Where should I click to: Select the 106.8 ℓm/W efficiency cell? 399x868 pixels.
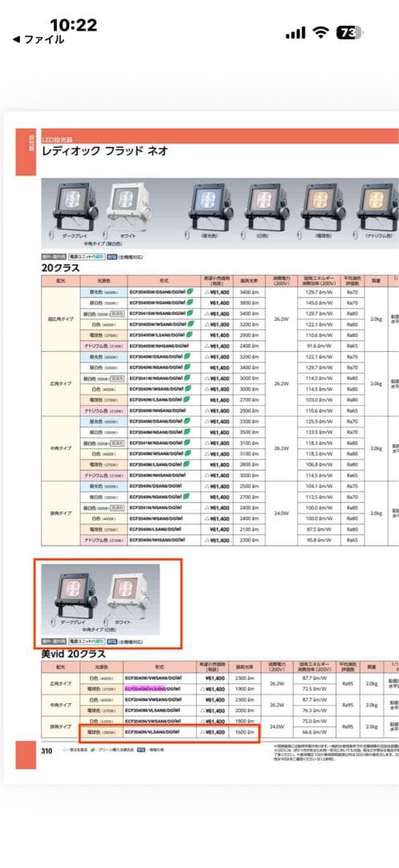point(320,465)
